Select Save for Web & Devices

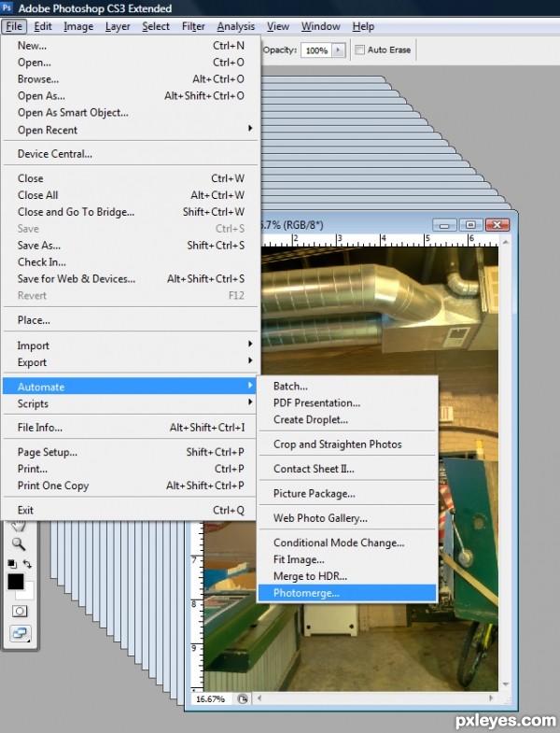point(130,278)
